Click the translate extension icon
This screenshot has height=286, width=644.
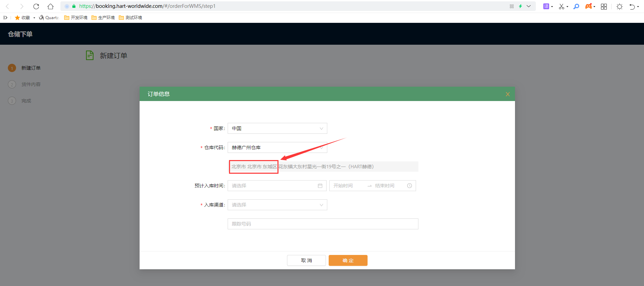[546, 6]
